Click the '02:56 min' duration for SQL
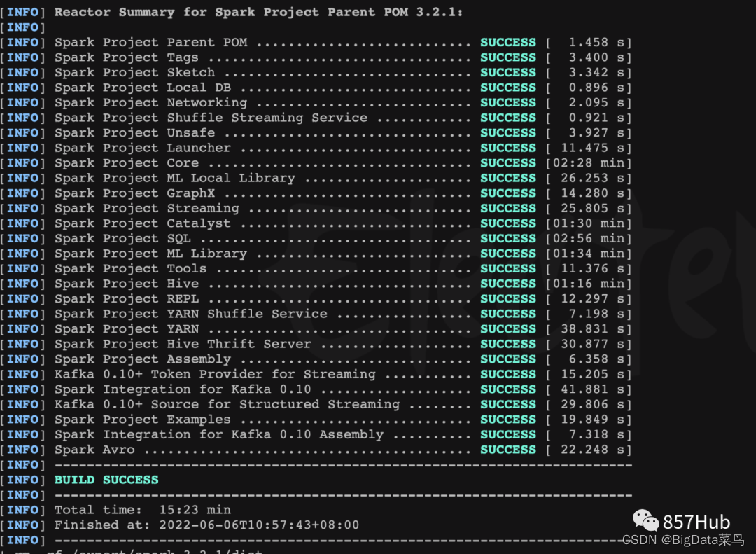This screenshot has width=756, height=554. 589,238
